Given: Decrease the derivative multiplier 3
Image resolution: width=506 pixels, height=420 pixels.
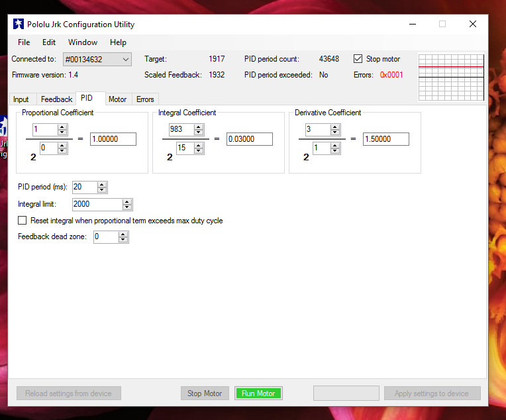Looking at the screenshot, I should tap(335, 132).
